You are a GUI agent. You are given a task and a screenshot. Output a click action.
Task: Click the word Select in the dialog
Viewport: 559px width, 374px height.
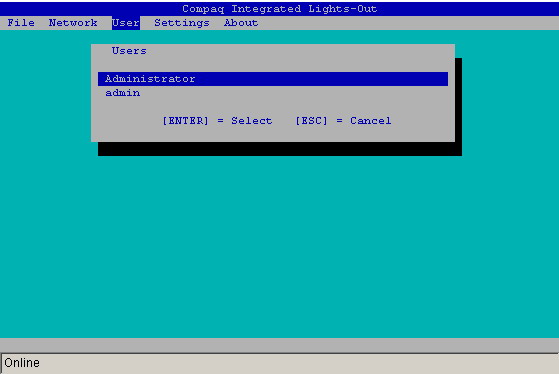252,121
